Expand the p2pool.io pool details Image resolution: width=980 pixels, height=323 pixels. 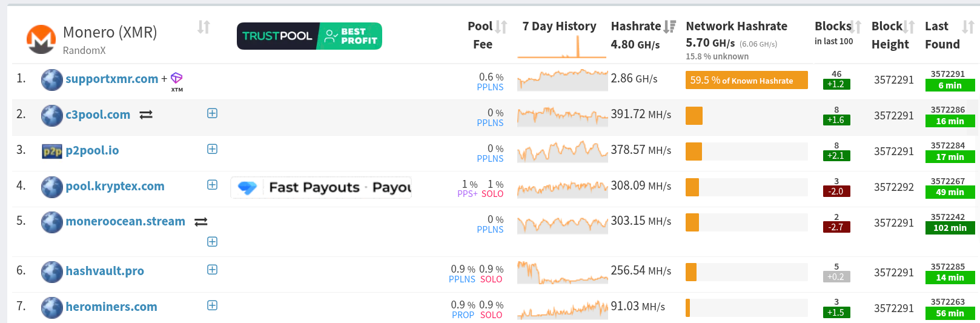[212, 149]
